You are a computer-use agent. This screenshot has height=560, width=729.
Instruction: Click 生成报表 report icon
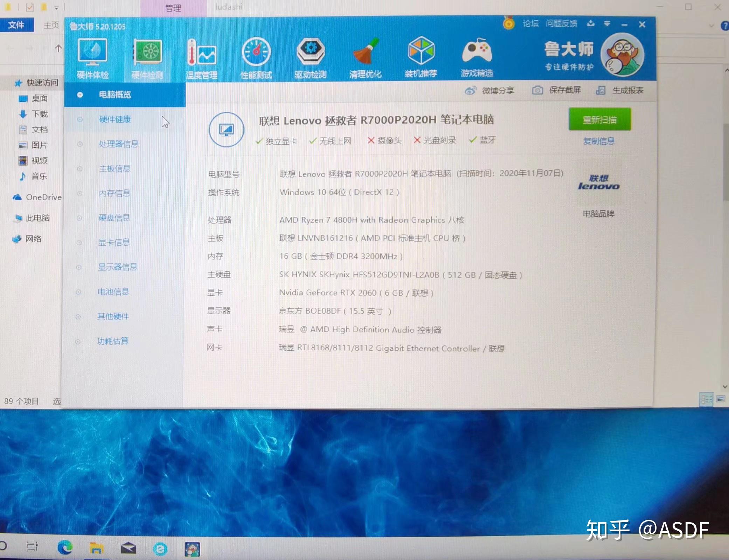(600, 90)
